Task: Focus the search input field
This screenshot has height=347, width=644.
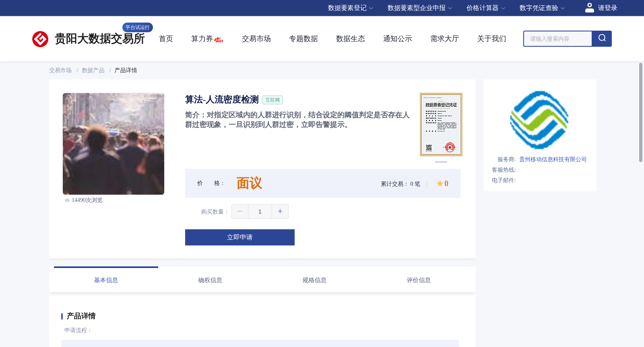Action: pyautogui.click(x=558, y=39)
